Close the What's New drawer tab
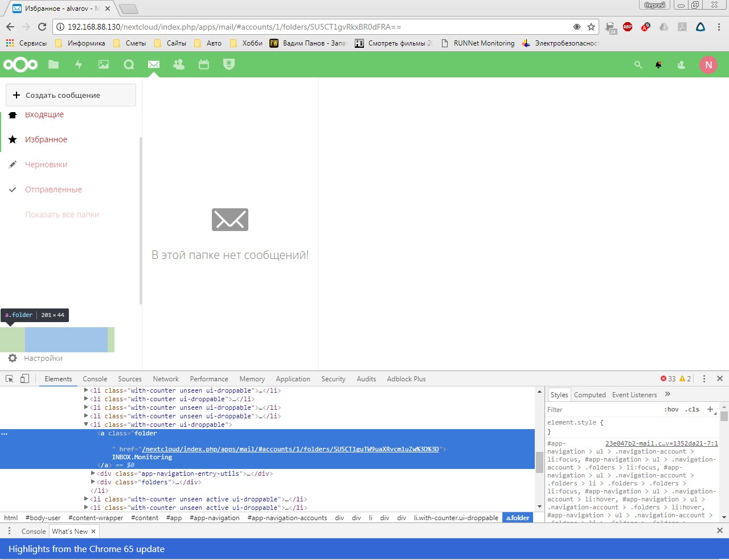 93,531
